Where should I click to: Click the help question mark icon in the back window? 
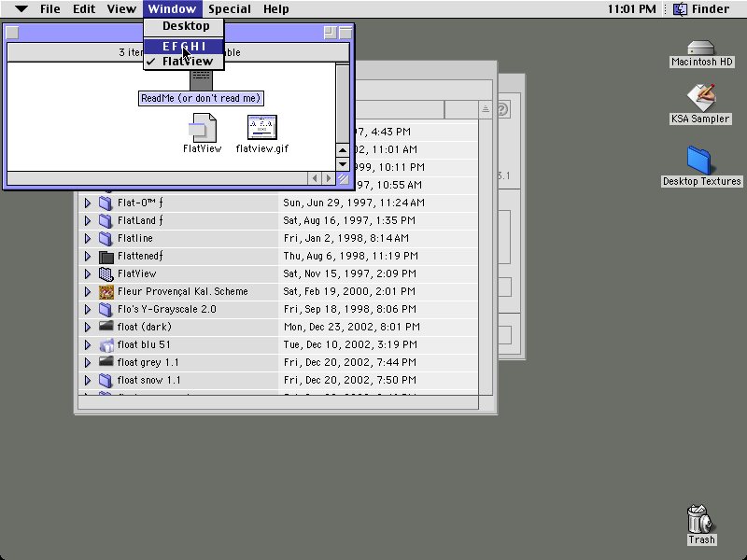(502, 109)
